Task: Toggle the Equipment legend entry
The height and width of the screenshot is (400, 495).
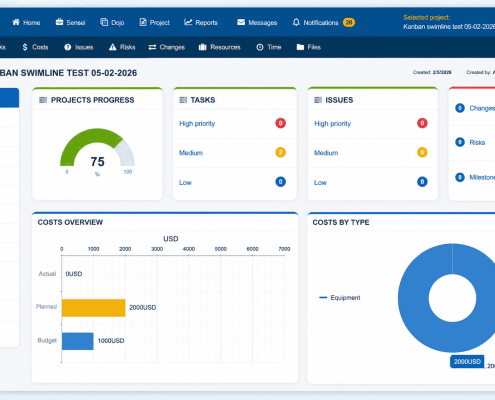Action: tap(340, 297)
